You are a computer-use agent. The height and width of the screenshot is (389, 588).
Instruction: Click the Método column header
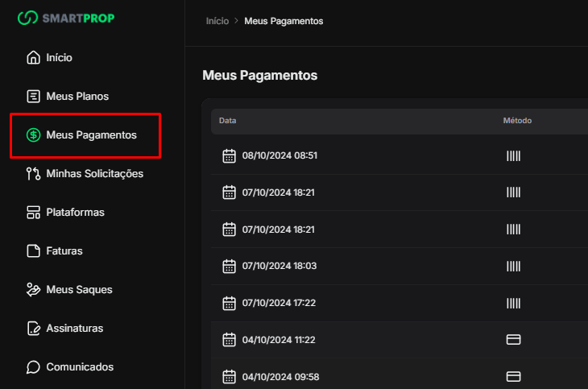click(x=517, y=121)
